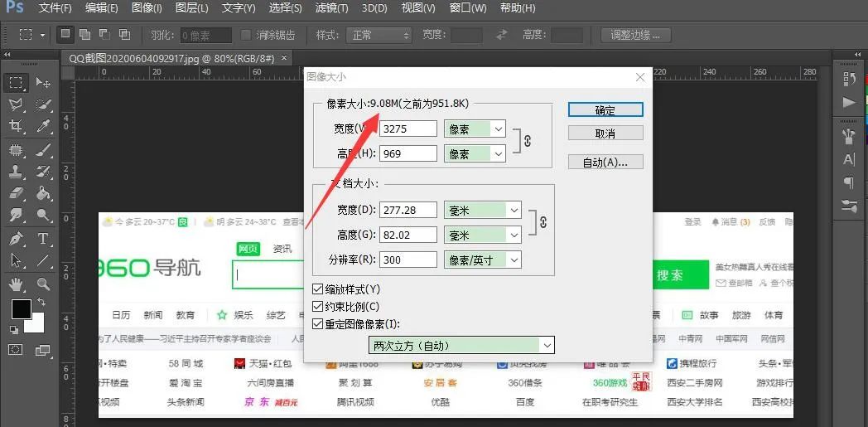This screenshot has height=427, width=868.
Task: Click the 自动(A)... button
Action: click(x=605, y=162)
